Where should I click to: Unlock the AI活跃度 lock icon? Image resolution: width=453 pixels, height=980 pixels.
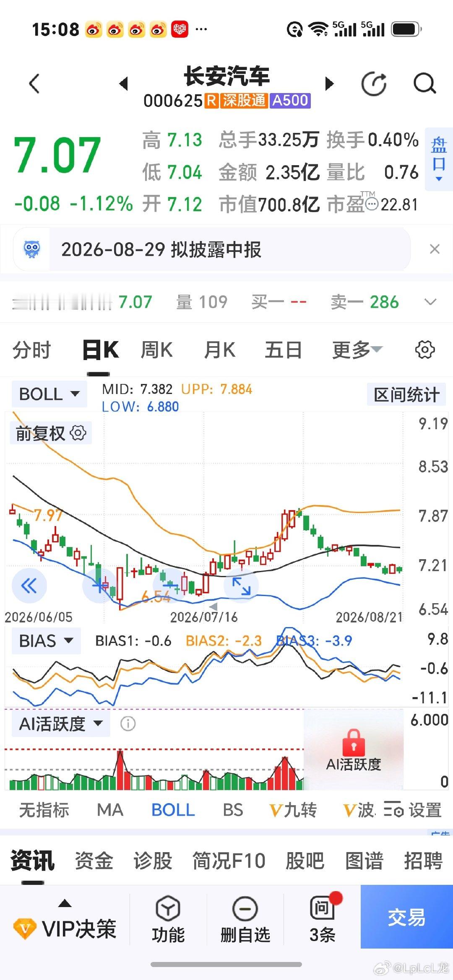pos(354,742)
